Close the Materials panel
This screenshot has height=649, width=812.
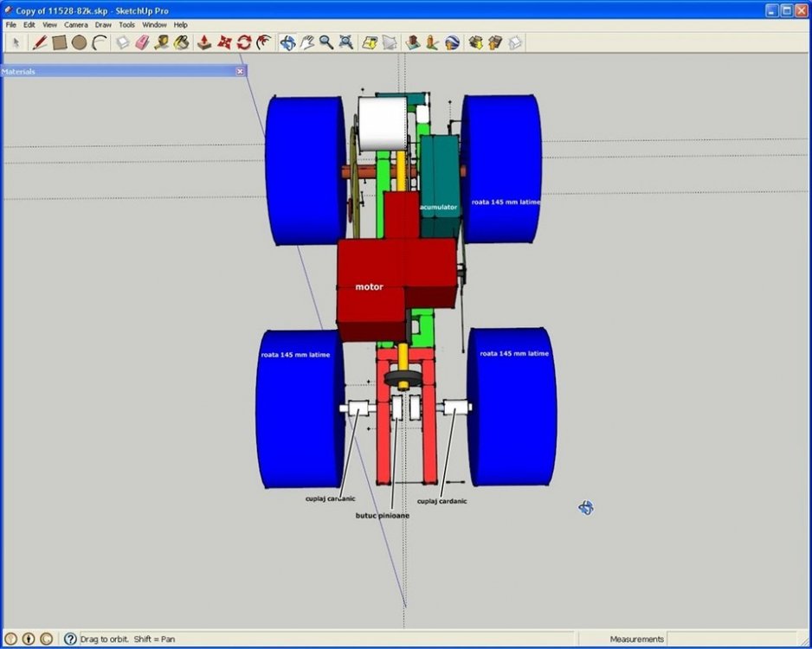click(241, 72)
